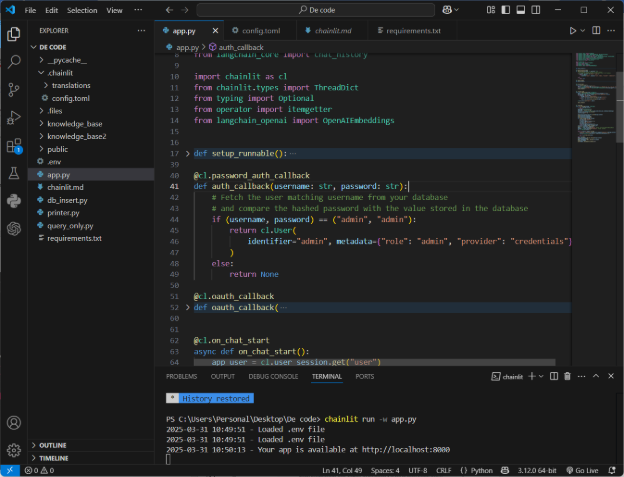Switch to the DEBUG CONSOLE tab
Viewport: 624px width, 477px height.
[x=272, y=376]
